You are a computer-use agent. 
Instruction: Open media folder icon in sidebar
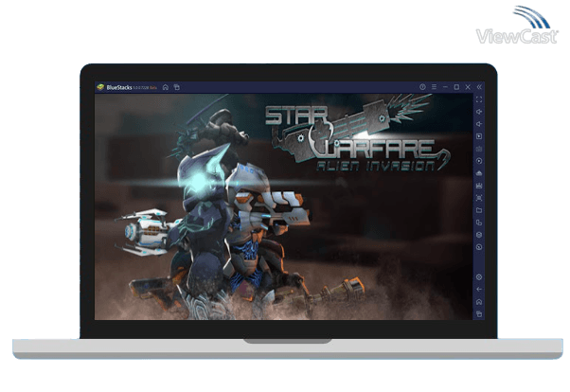tap(479, 210)
